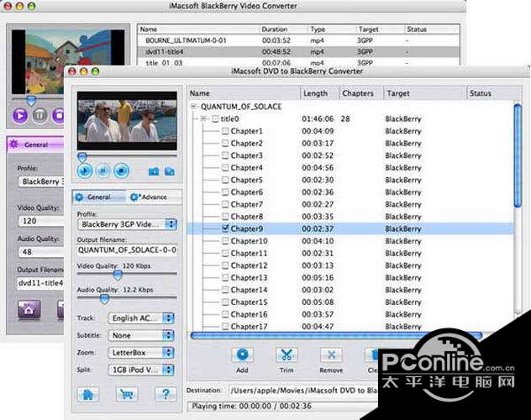Click the Chapters column header
Screen dimensions: 531x420
coord(361,93)
